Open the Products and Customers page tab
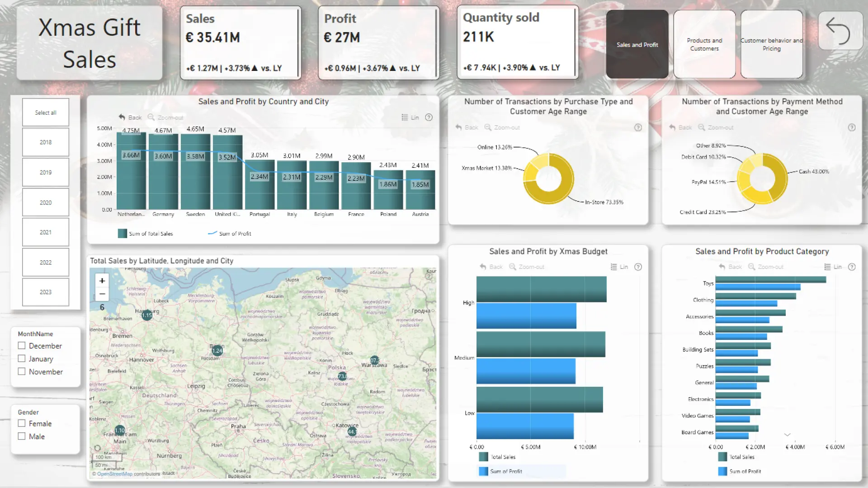 click(704, 44)
